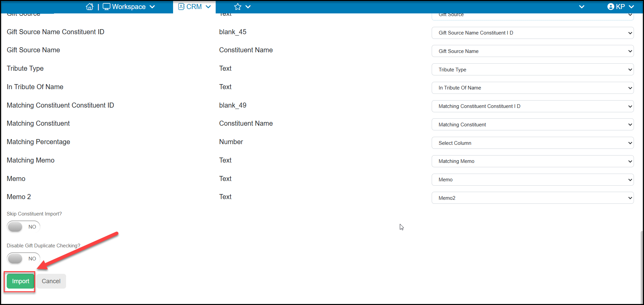Click the In Tribute Of Name label
The image size is (644, 305).
35,87
